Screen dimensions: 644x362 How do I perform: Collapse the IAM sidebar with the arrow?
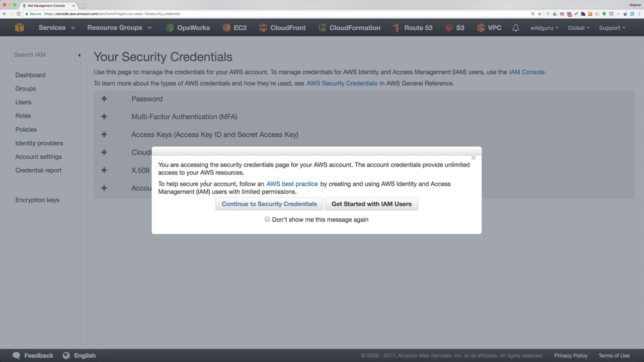click(x=78, y=55)
